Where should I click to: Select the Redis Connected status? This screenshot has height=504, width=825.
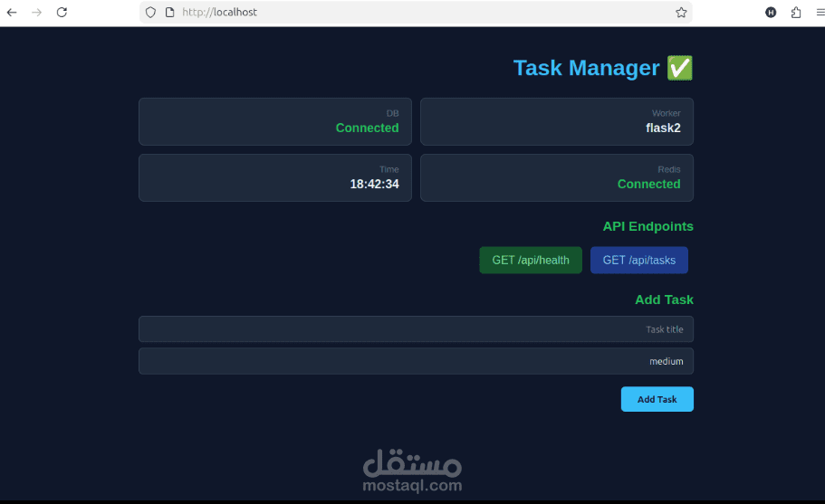click(x=648, y=184)
